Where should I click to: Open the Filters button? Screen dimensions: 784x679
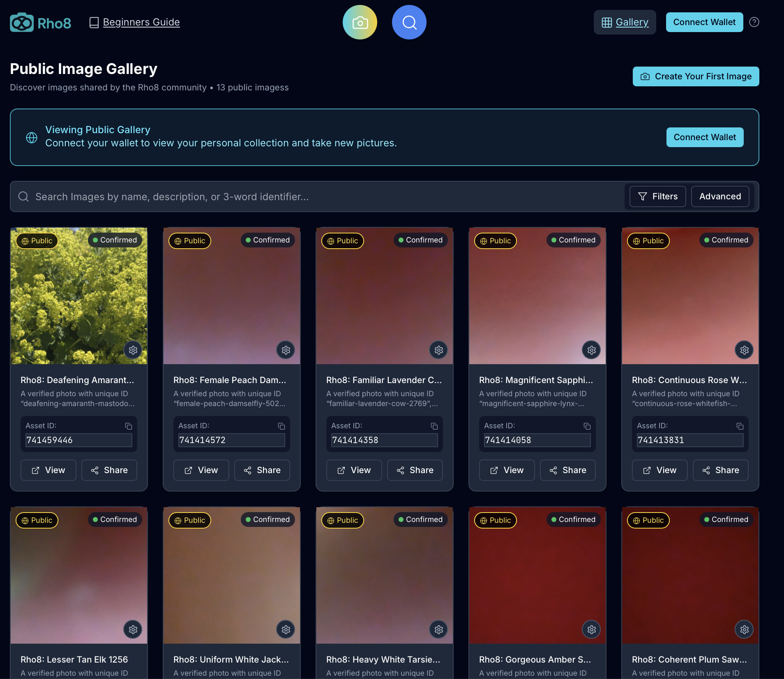click(658, 196)
